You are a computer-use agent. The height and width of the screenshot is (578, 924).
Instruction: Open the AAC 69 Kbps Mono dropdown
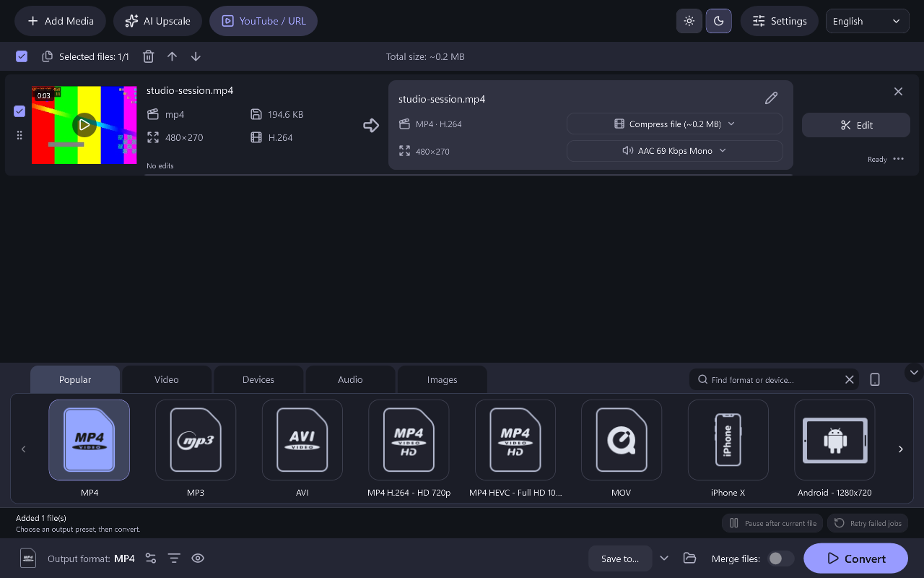point(674,151)
